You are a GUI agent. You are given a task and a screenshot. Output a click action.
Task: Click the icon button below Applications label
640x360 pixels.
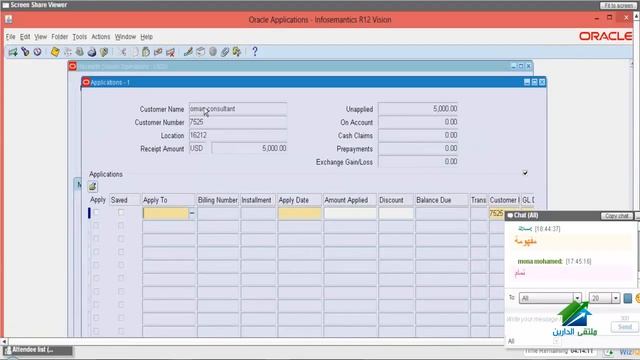[93, 187]
